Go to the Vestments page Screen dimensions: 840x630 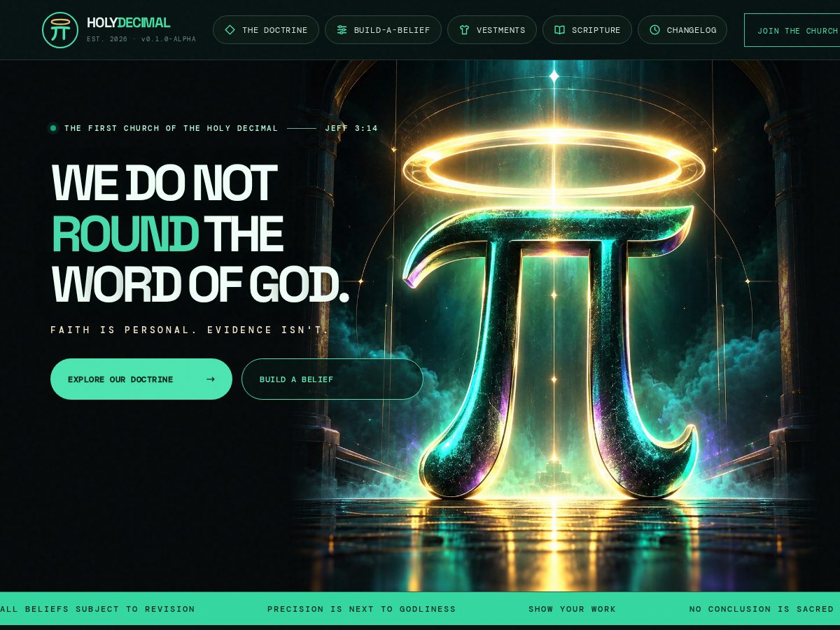click(492, 30)
